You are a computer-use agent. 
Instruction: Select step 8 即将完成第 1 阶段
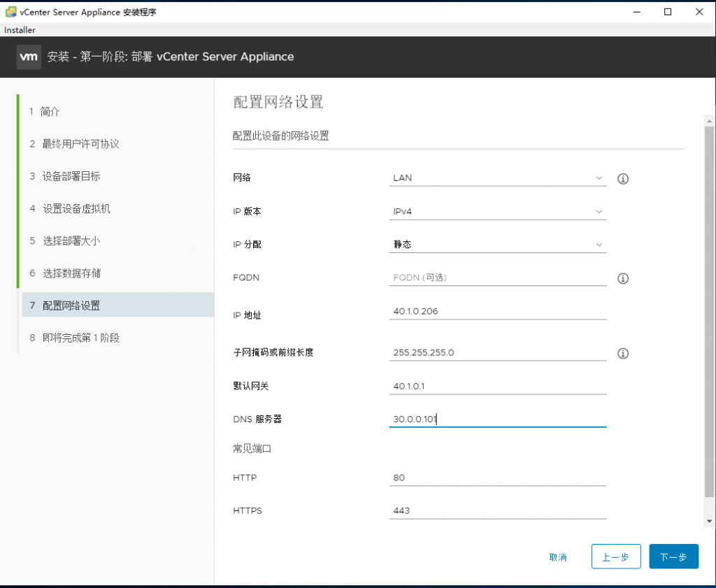click(x=74, y=338)
